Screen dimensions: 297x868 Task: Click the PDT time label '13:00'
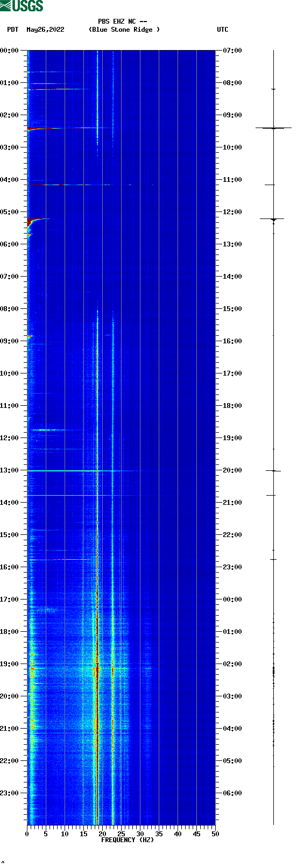pyautogui.click(x=10, y=470)
